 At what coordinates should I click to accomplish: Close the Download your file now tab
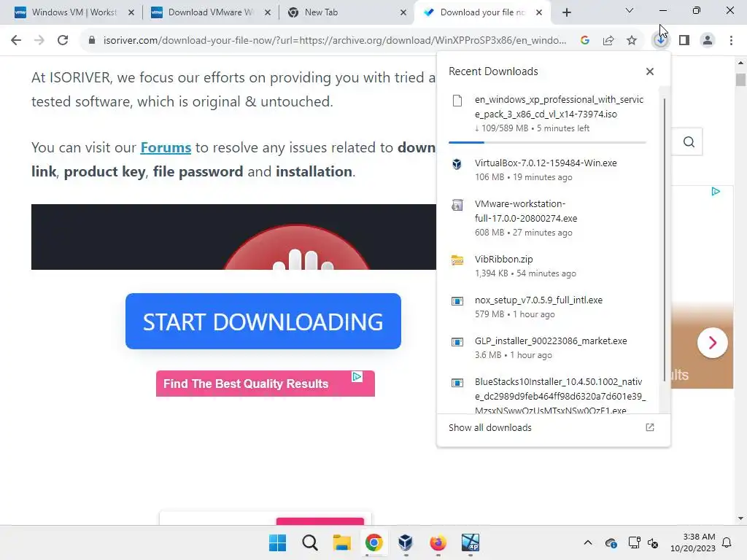click(539, 13)
